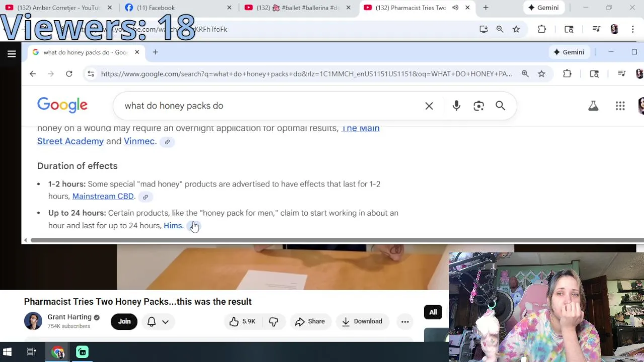Image resolution: width=644 pixels, height=362 pixels.
Task: Open a new tab next to Google tab
Action: point(155,52)
